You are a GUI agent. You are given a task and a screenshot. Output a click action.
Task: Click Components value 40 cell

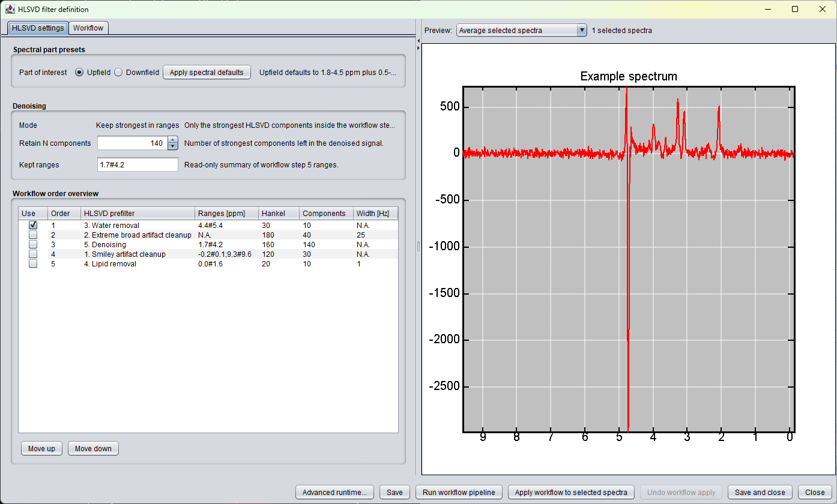(326, 235)
